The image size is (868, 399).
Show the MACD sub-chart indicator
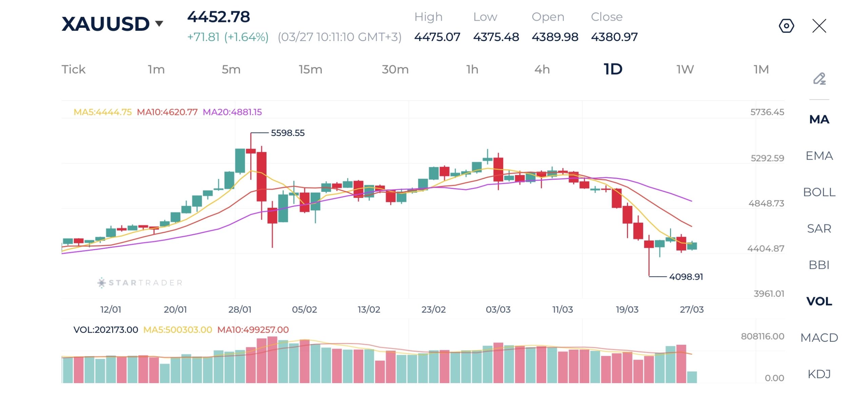pyautogui.click(x=819, y=338)
